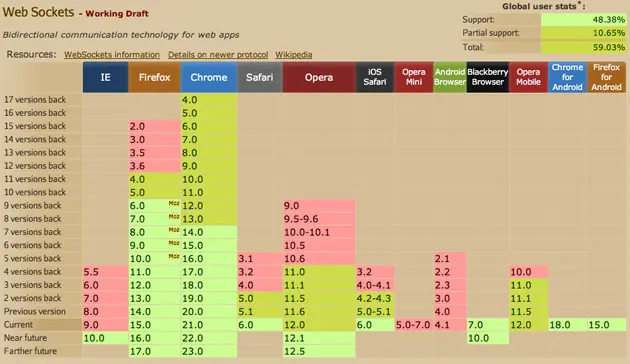Viewport: 630px width, 364px height.
Task: Select the Chrome for Android 18.0 cell
Action: pos(567,325)
